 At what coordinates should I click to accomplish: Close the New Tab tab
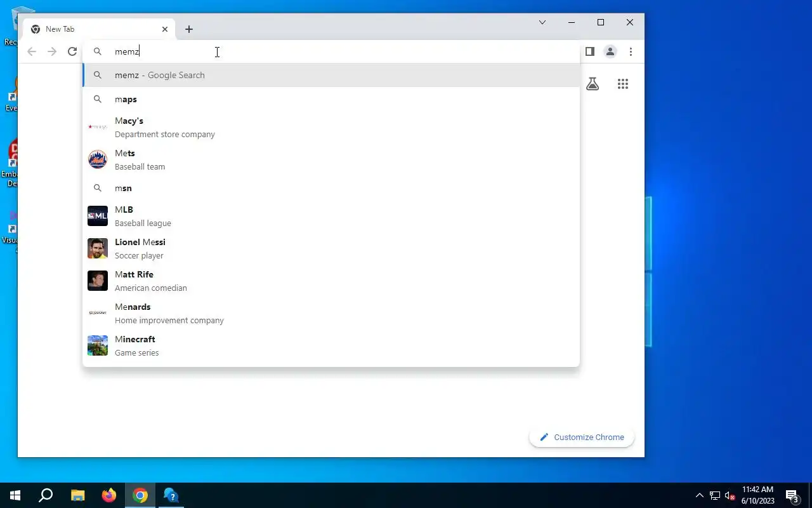click(165, 29)
